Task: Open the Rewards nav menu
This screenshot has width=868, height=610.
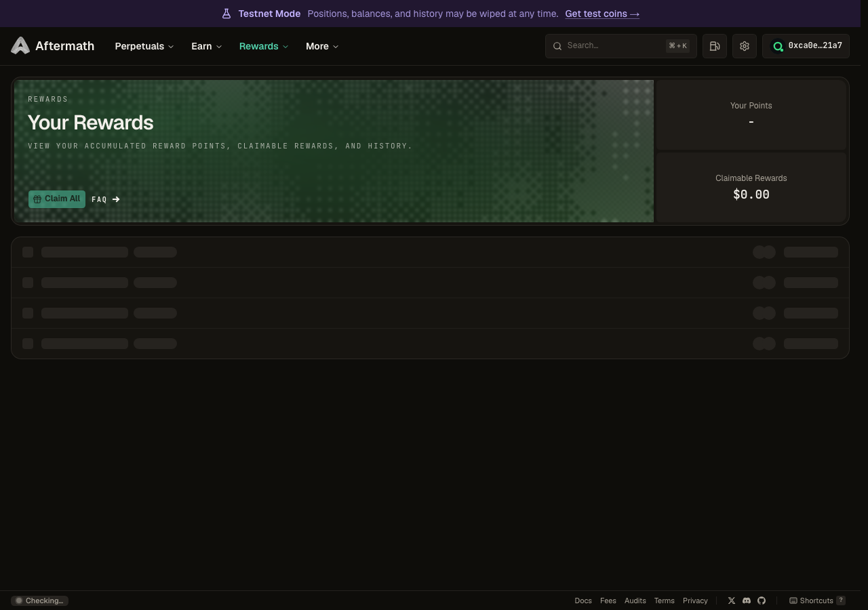Action: tap(264, 46)
